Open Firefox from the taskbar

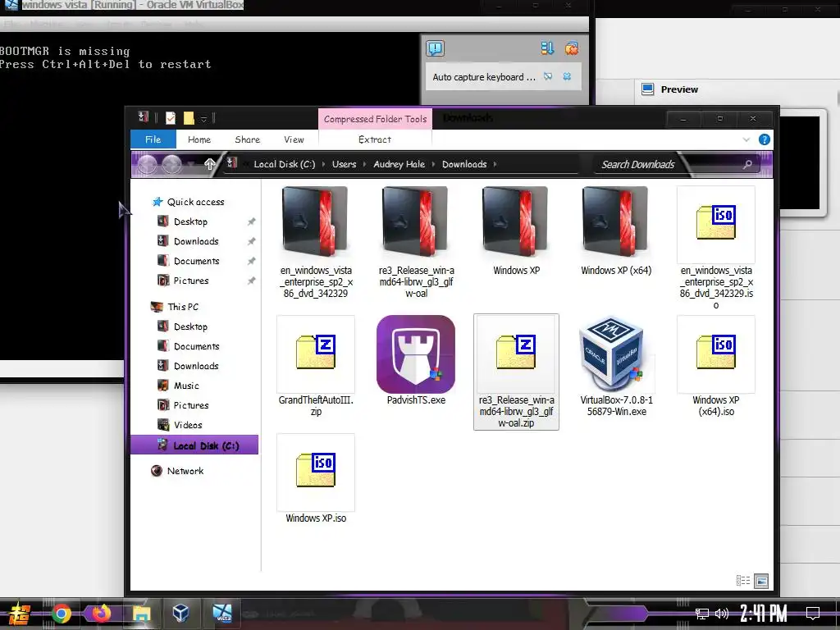[101, 614]
